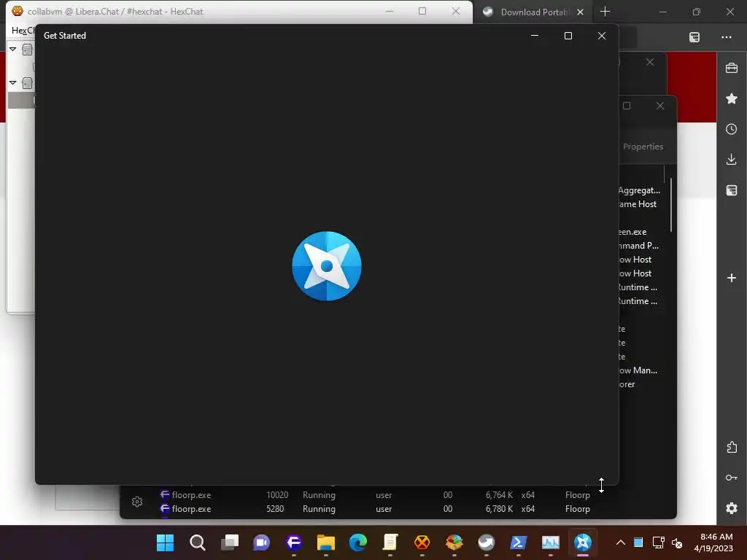The height and width of the screenshot is (560, 747).
Task: Open the blue square tray icon
Action: pos(638,542)
